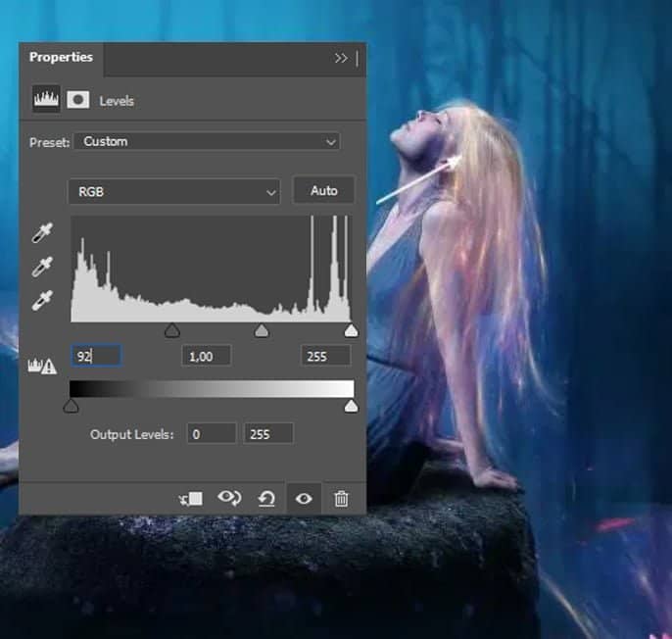Open the RGB channel dropdown
This screenshot has height=639, width=672.
[x=174, y=192]
